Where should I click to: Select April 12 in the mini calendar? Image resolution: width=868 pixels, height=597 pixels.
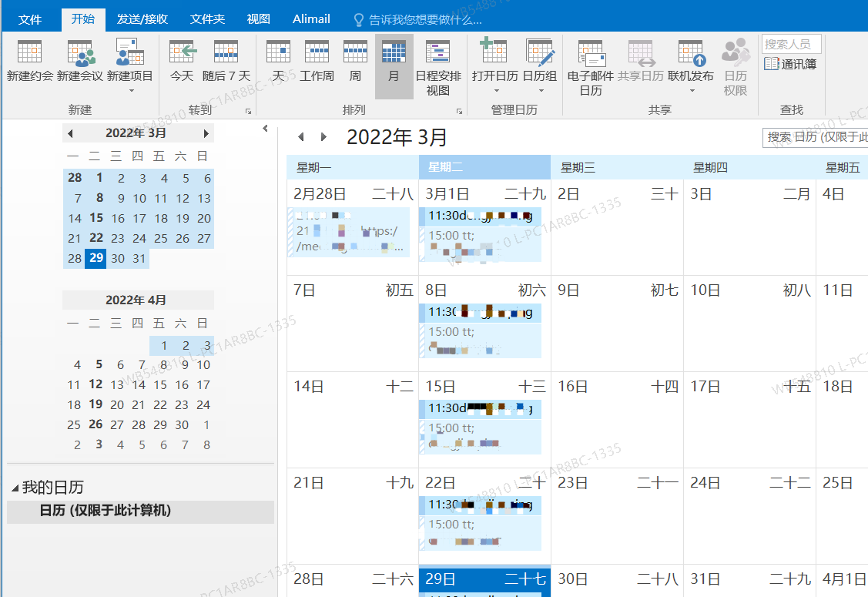point(96,384)
